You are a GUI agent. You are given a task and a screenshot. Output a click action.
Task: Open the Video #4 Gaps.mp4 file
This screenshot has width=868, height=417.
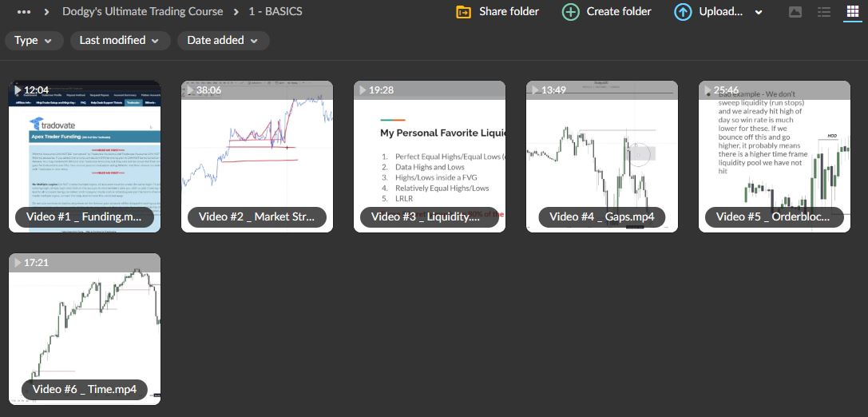[x=602, y=156]
